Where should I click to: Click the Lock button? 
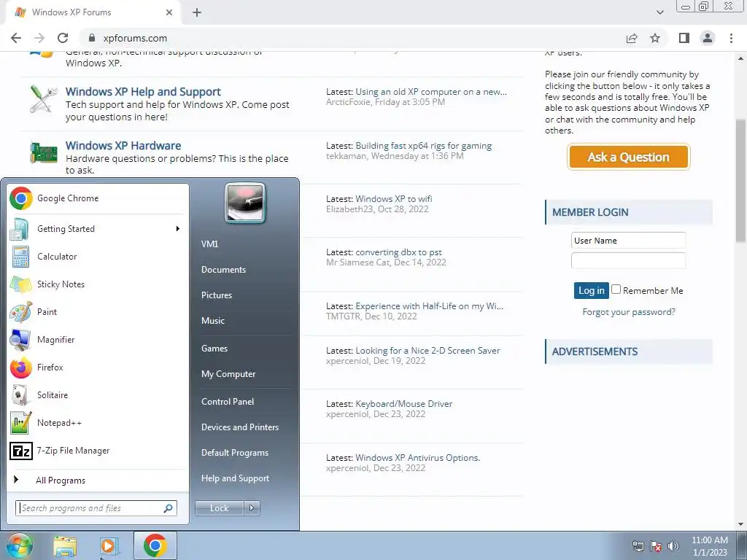click(220, 508)
